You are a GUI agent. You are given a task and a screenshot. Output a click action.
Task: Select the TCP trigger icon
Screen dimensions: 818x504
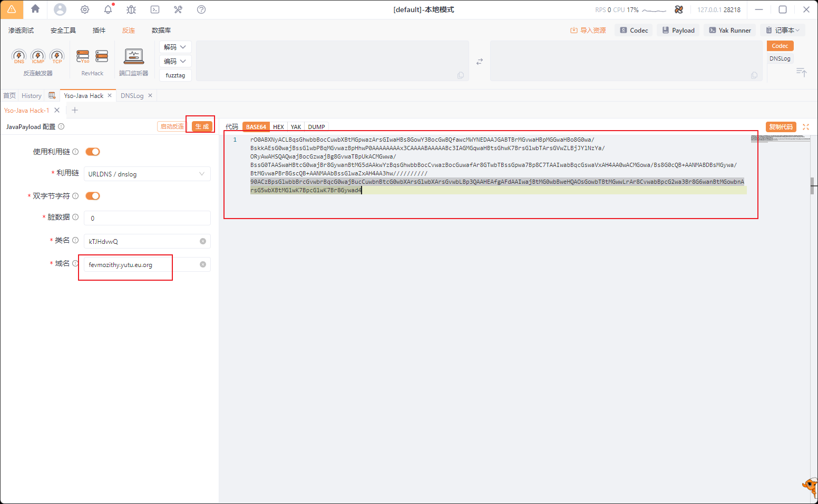click(x=57, y=56)
